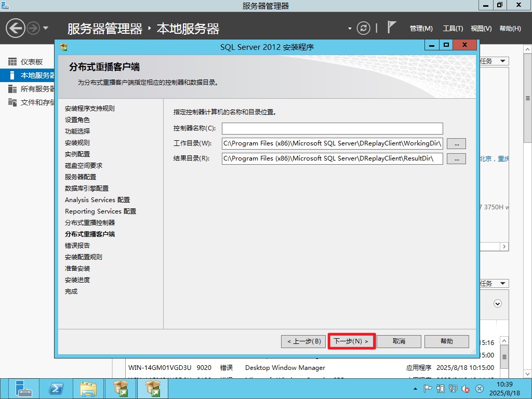Image resolution: width=532 pixels, height=399 pixels.
Task: Select 仪表板 in the sidebar
Action: tap(32, 62)
